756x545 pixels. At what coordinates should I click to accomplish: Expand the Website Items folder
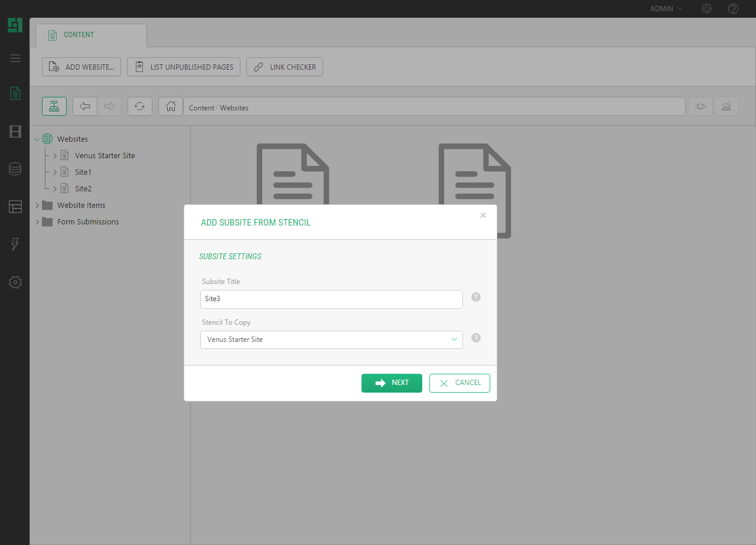click(x=37, y=205)
